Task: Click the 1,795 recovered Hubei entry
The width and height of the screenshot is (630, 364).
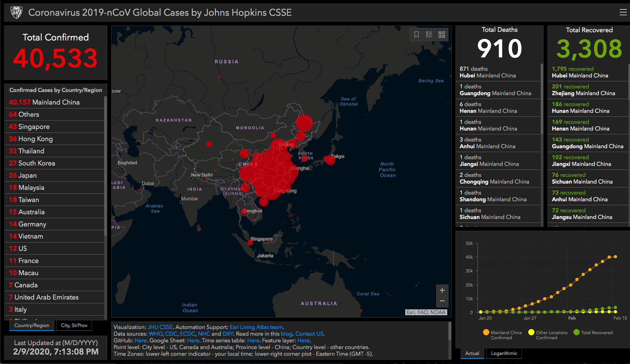Action: [x=588, y=72]
